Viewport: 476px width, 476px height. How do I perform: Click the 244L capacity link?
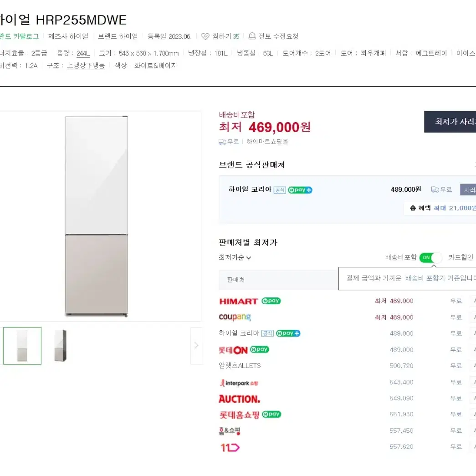click(x=83, y=53)
